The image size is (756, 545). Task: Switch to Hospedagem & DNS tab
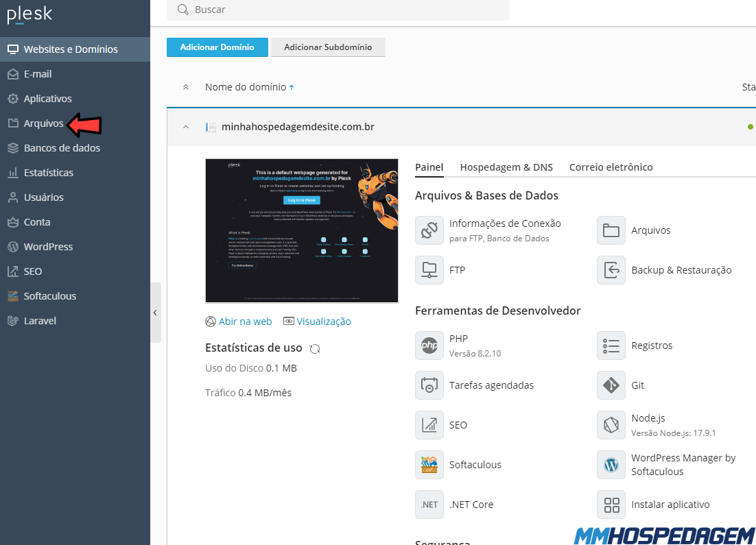pyautogui.click(x=506, y=167)
